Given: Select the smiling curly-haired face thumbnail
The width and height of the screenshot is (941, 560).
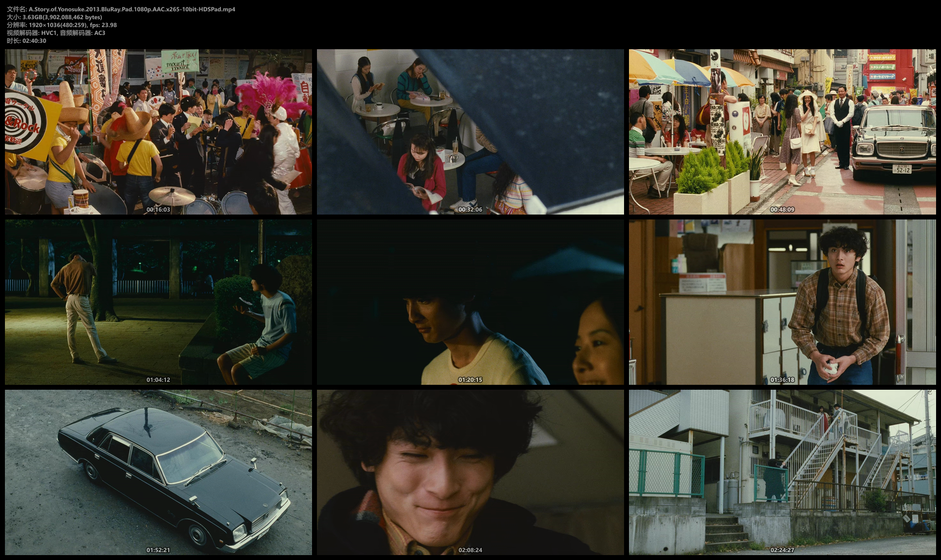Looking at the screenshot, I should point(470,472).
